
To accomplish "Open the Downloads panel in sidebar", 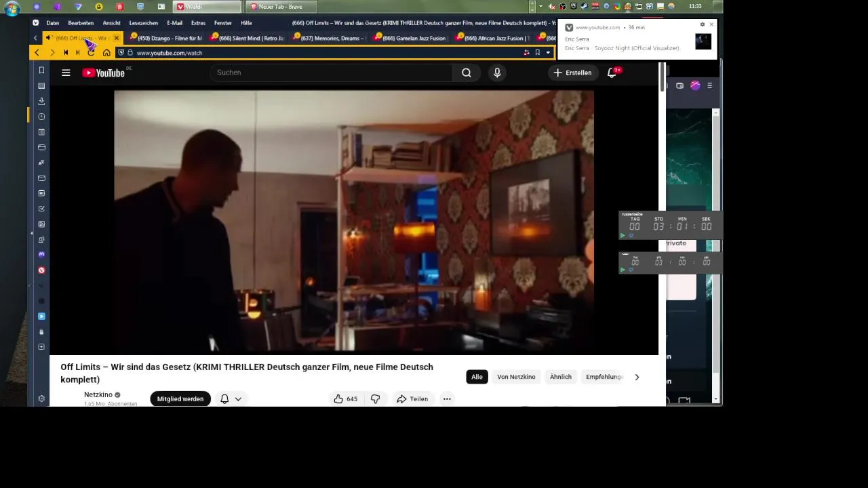I will [41, 101].
